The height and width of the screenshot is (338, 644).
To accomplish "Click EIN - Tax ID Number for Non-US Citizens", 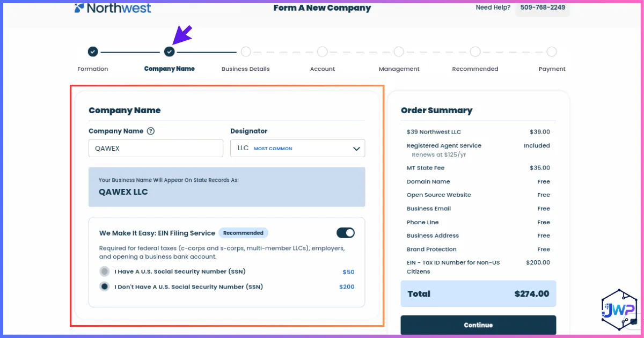I will pyautogui.click(x=453, y=267).
